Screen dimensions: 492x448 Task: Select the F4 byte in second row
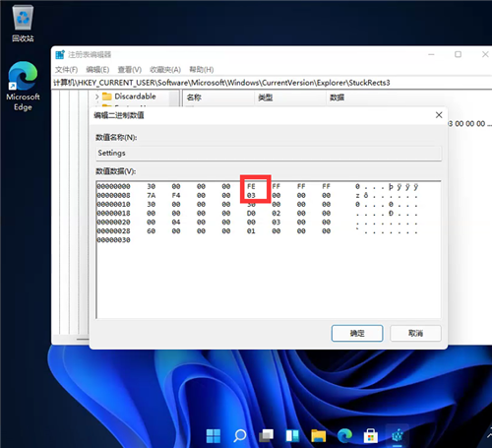176,195
